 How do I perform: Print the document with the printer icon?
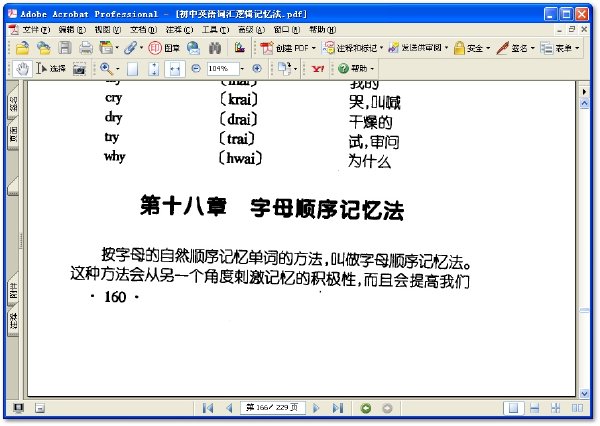click(x=86, y=48)
